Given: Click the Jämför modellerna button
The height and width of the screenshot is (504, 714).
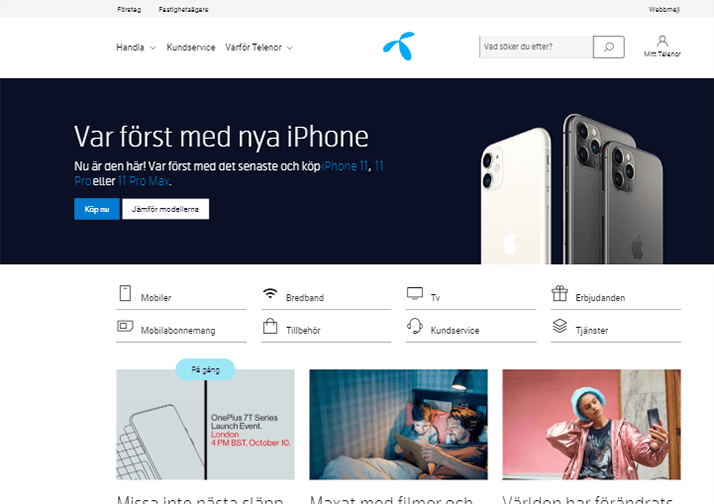Looking at the screenshot, I should 165,209.
